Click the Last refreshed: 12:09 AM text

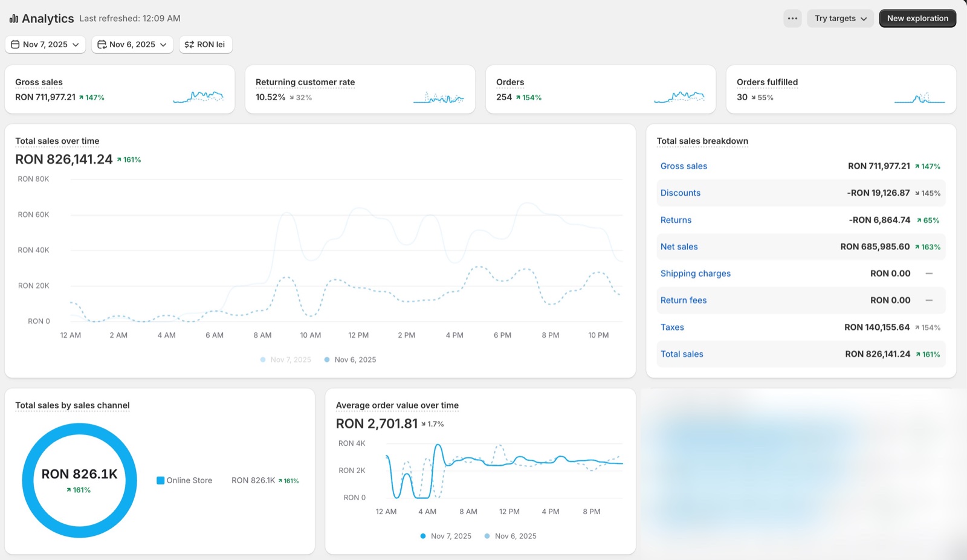(130, 19)
